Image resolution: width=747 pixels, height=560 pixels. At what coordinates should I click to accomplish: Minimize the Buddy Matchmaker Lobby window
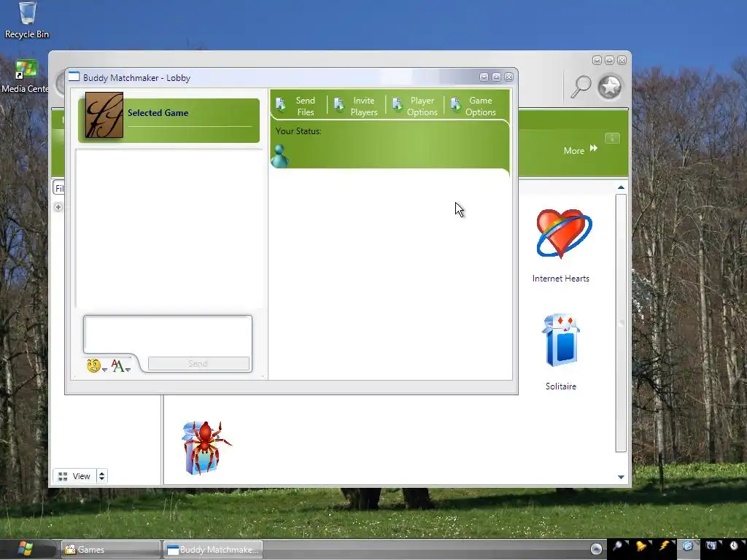(484, 77)
